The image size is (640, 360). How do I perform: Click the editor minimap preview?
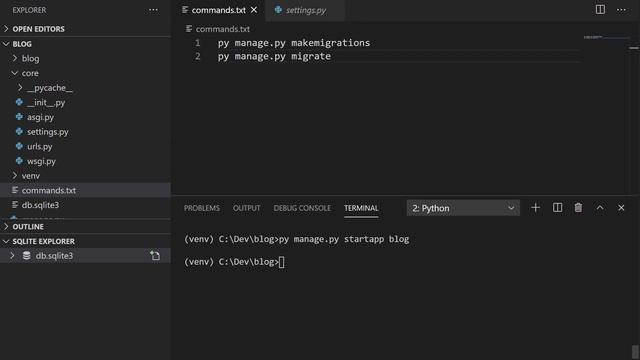click(x=605, y=37)
